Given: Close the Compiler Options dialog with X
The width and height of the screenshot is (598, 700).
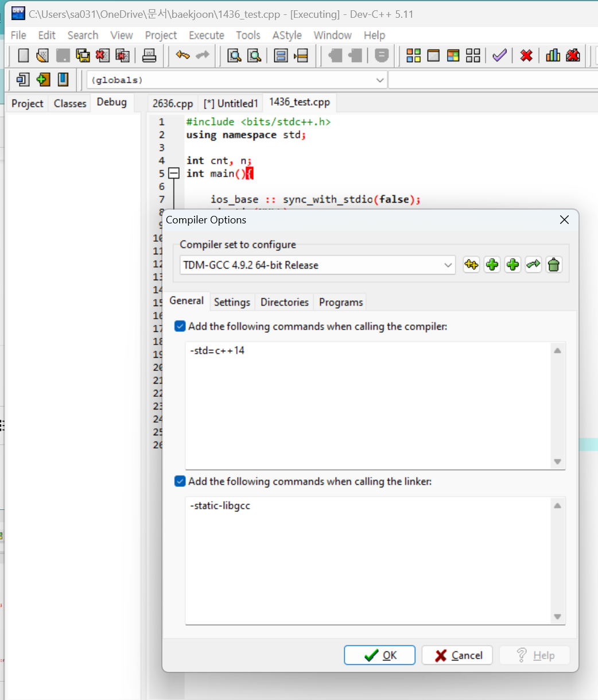Looking at the screenshot, I should tap(564, 220).
